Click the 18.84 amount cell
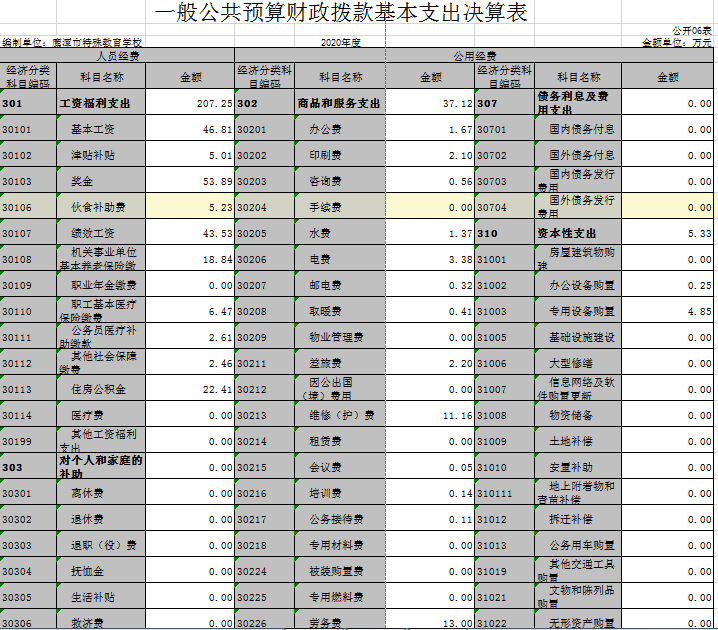Viewport: 718px width, 630px height. coord(190,258)
